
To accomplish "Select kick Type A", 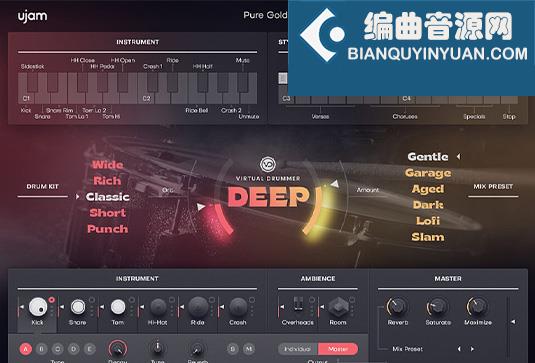I will (x=26, y=349).
